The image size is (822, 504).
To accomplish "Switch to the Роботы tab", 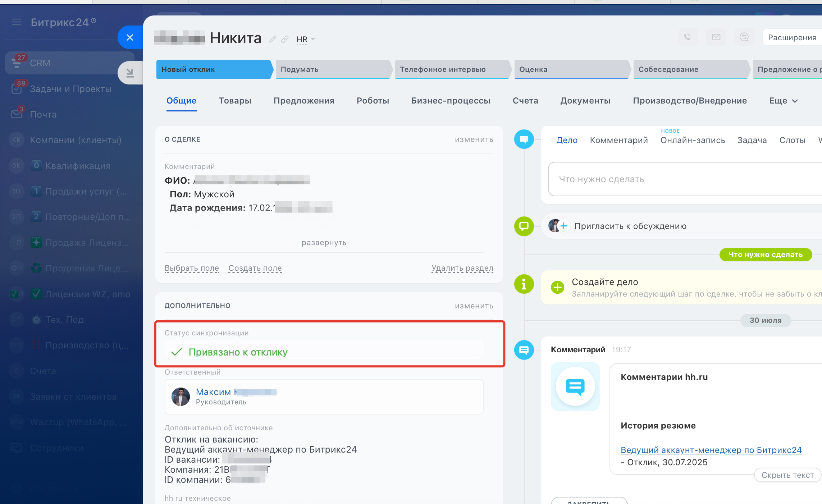I will [373, 101].
